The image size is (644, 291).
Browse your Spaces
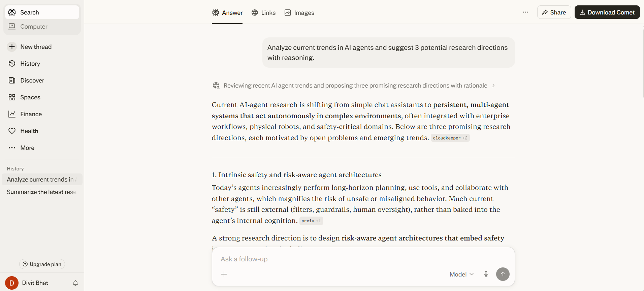(30, 97)
